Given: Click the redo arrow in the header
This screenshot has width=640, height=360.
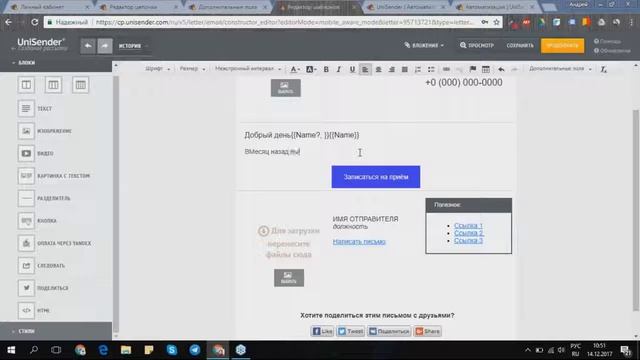Looking at the screenshot, I should coord(105,46).
